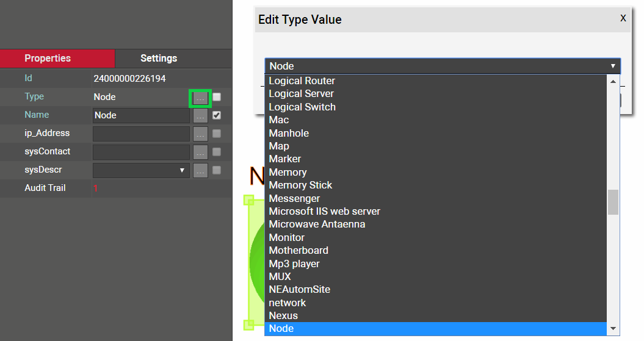The height and width of the screenshot is (341, 644).
Task: Open ellipsis editor for sysContact row
Action: coord(200,153)
